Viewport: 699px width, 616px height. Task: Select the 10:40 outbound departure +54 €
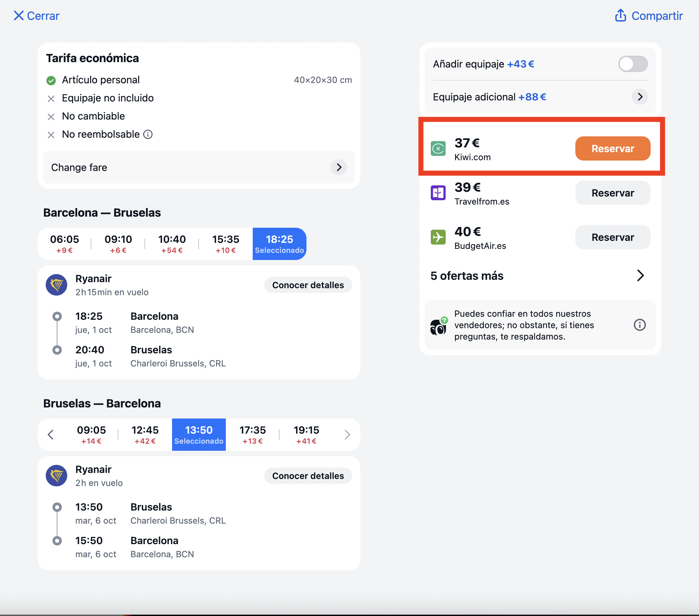tap(172, 244)
